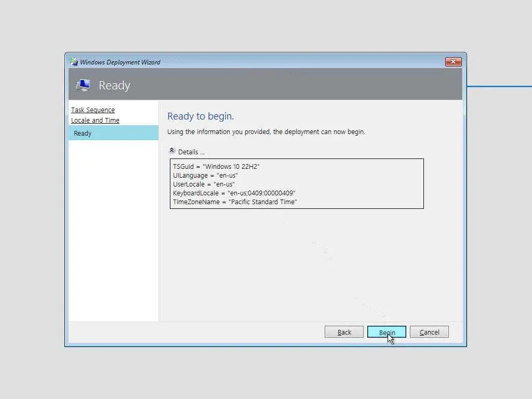Collapse the Details chevron expander
The image size is (532, 399).
(x=171, y=150)
